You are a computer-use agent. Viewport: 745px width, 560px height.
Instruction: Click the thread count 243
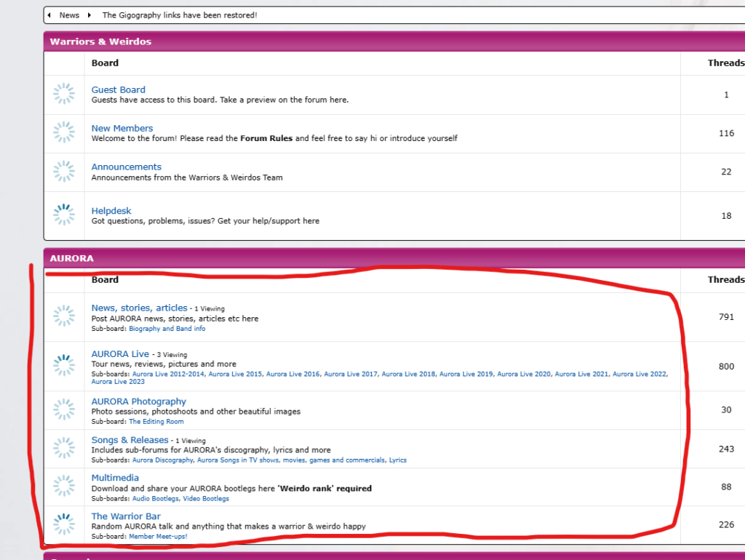point(726,449)
